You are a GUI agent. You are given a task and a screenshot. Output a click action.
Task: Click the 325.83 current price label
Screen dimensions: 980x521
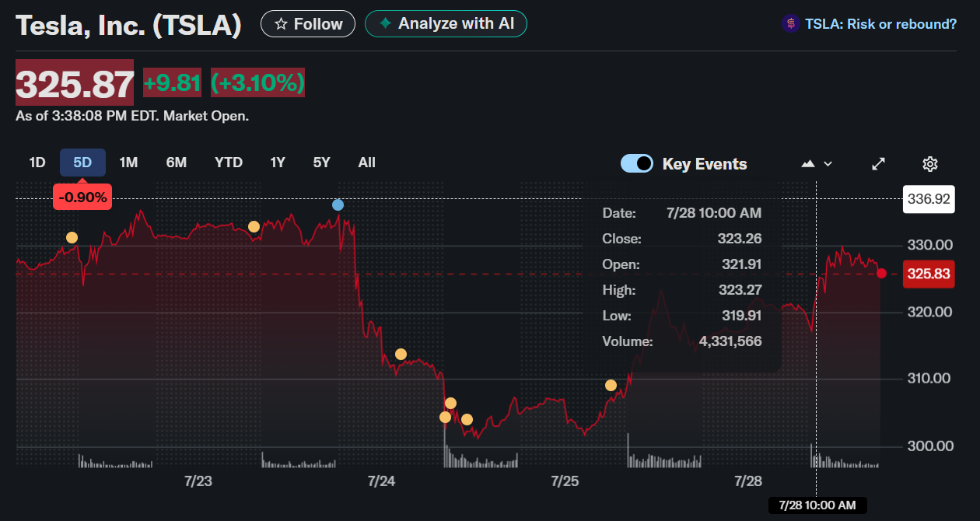tap(928, 274)
